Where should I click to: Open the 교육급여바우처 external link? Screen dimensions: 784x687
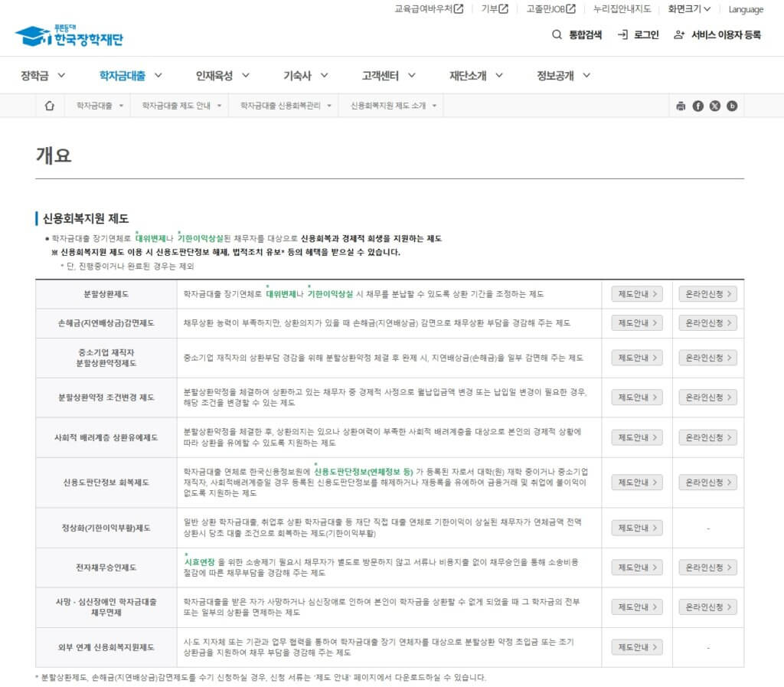(x=429, y=9)
